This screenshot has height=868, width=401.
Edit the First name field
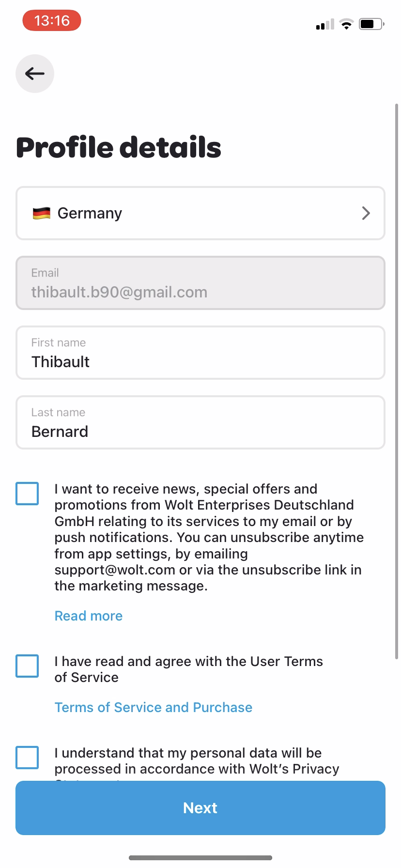point(200,353)
